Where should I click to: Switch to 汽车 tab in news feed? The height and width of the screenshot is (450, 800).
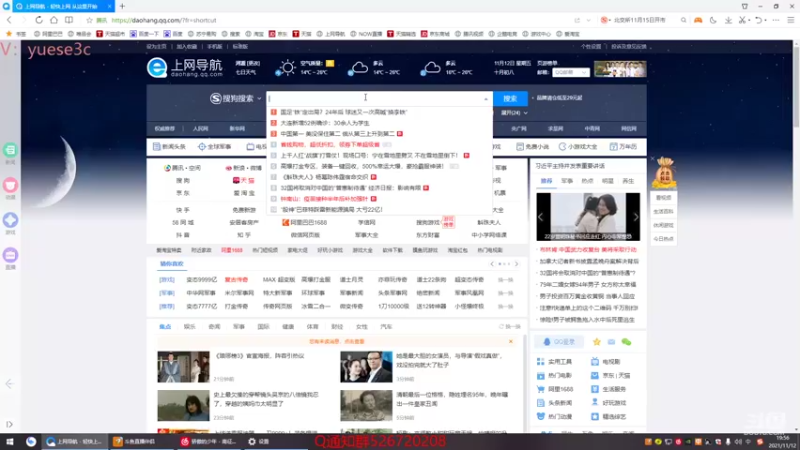pyautogui.click(x=386, y=327)
